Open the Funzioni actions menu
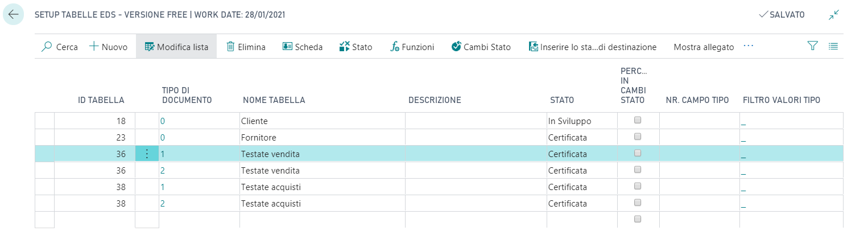Viewport: 868px width, 239px height. click(x=412, y=47)
